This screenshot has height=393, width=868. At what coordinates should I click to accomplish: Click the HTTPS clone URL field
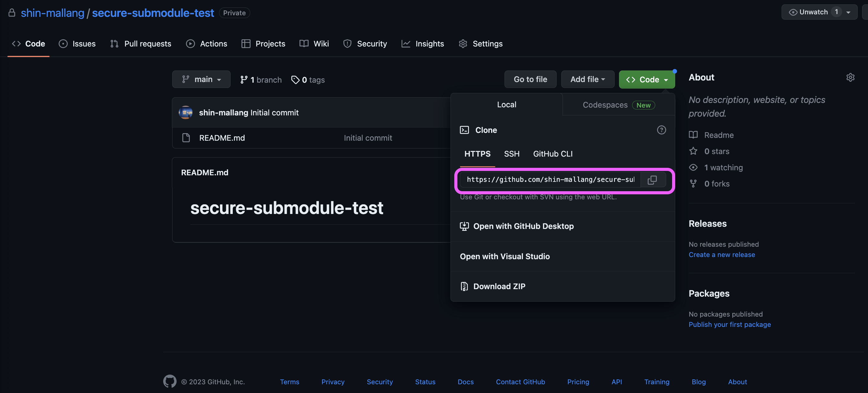(550, 179)
